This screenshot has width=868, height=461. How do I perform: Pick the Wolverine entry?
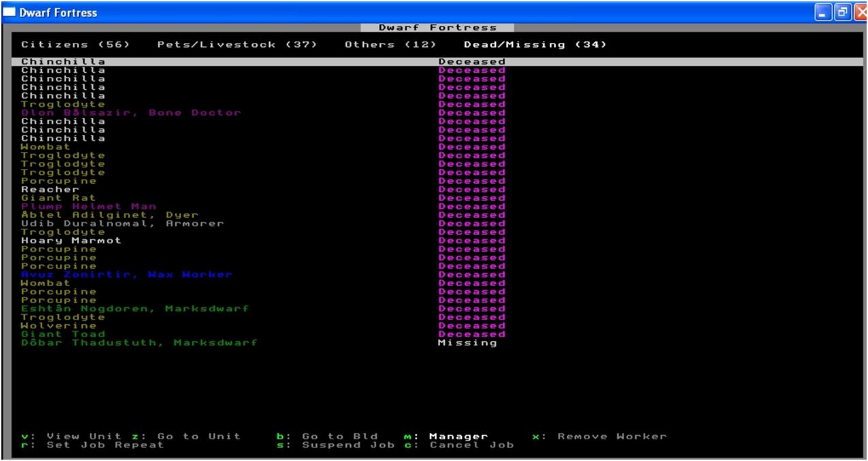(59, 325)
